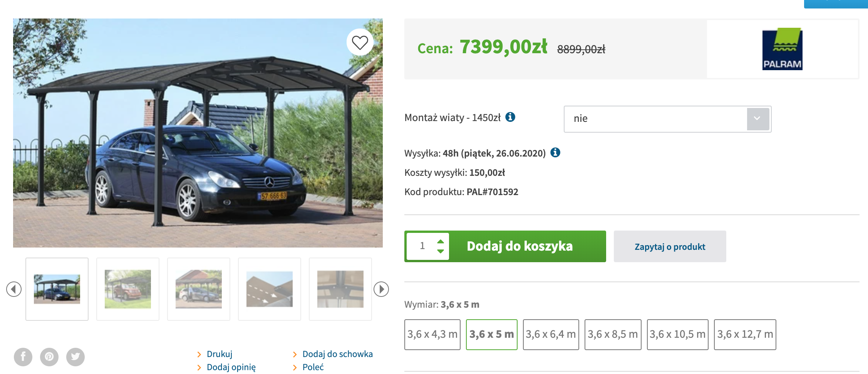868x374 pixels.
Task: Increase quantity with the up arrow
Action: 441,241
